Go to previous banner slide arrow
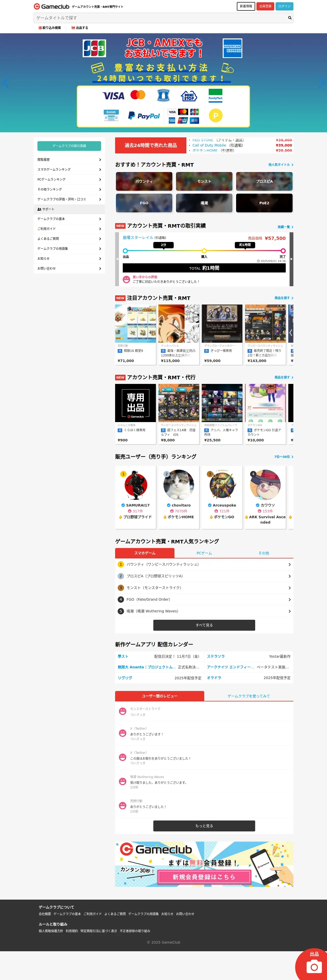 tap(5, 83)
